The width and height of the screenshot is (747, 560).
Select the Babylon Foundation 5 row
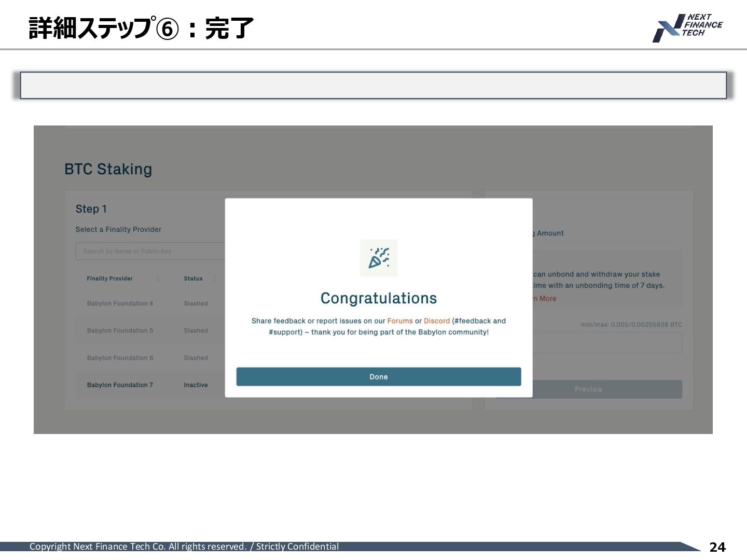(150, 331)
